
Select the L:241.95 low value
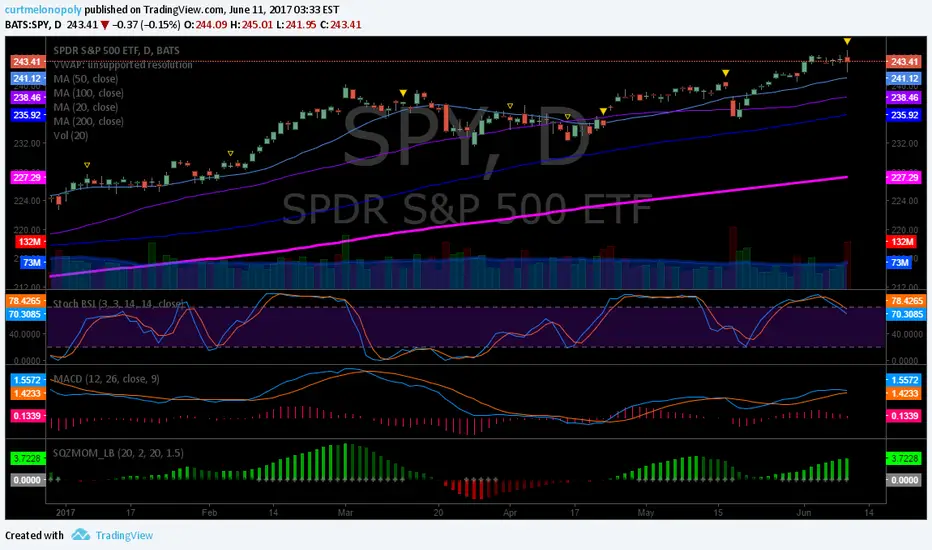click(x=296, y=24)
